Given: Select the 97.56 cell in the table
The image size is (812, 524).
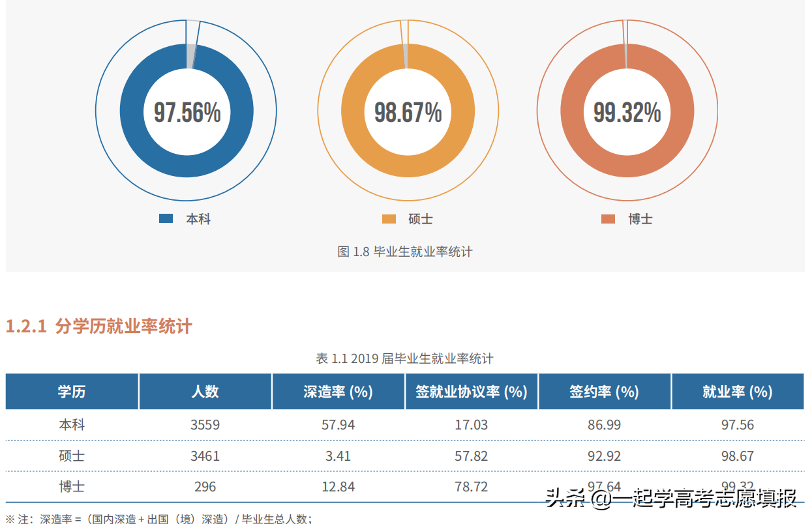Looking at the screenshot, I should (x=738, y=425).
